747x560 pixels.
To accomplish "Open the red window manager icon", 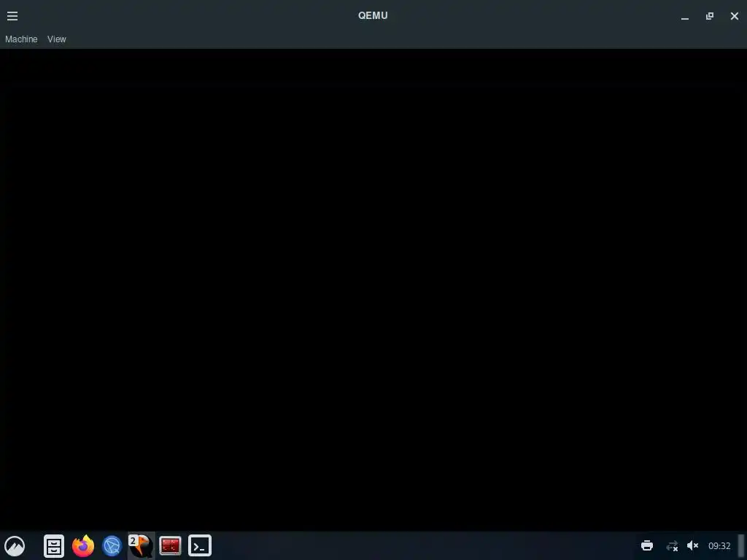I will (x=170, y=545).
